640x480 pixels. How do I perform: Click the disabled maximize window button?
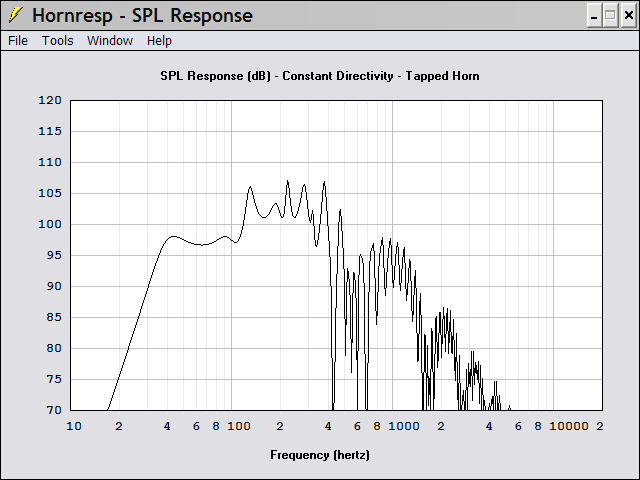(x=610, y=16)
